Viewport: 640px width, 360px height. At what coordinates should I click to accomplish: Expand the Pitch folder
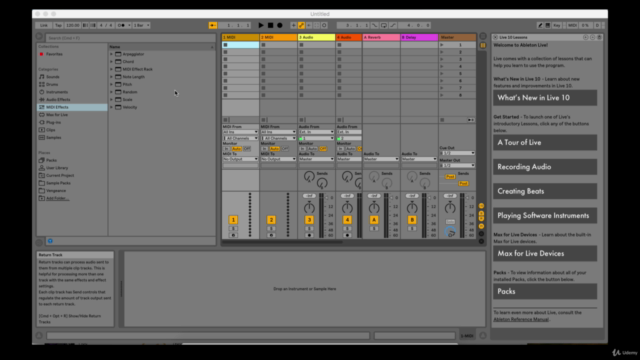[x=111, y=84]
